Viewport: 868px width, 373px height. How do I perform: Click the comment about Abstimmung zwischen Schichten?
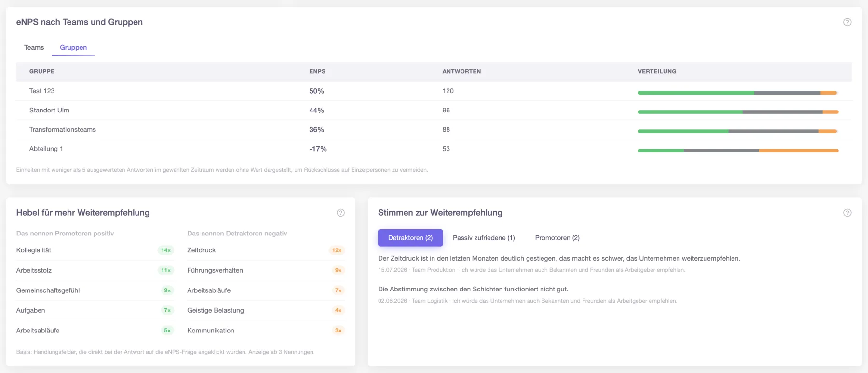[473, 289]
